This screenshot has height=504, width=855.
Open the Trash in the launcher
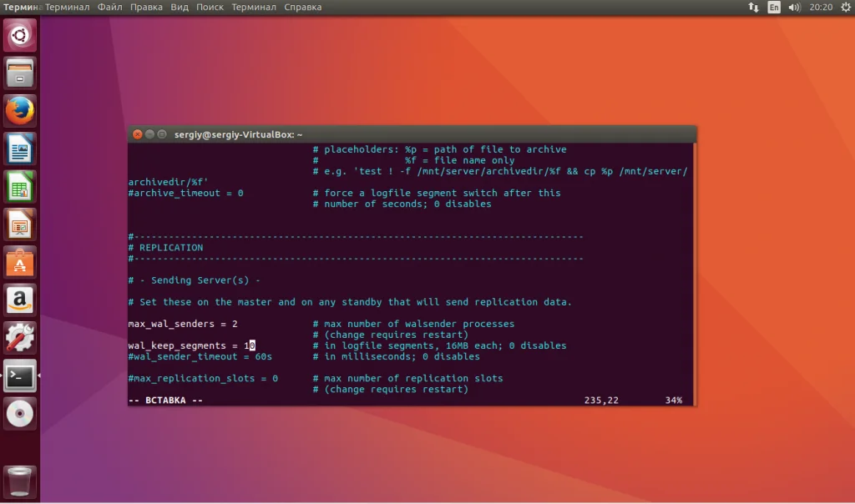20,481
